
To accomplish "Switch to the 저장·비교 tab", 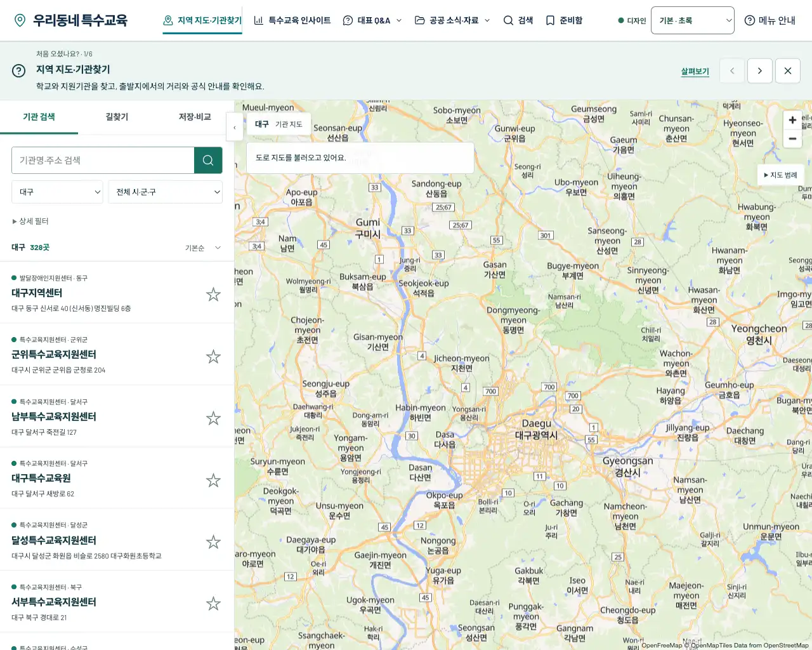I will [195, 117].
